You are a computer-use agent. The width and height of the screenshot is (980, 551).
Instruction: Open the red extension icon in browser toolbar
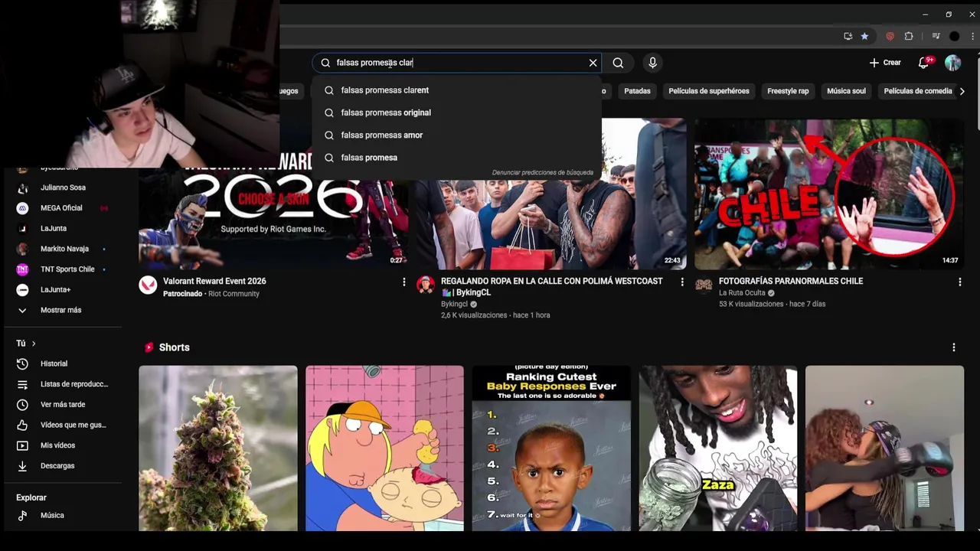click(x=890, y=36)
